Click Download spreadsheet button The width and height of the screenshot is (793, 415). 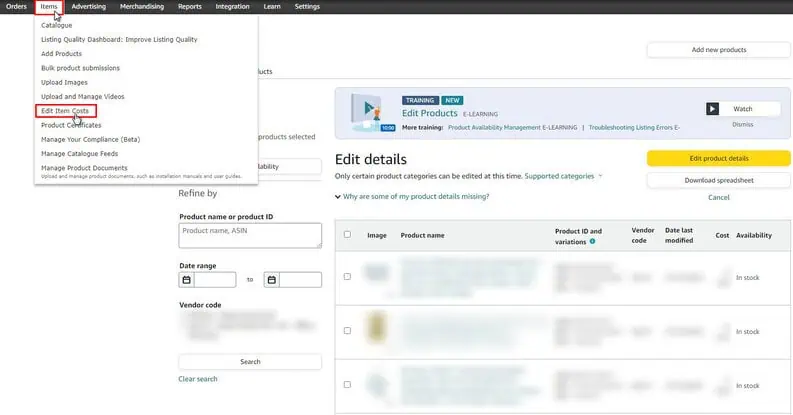719,180
